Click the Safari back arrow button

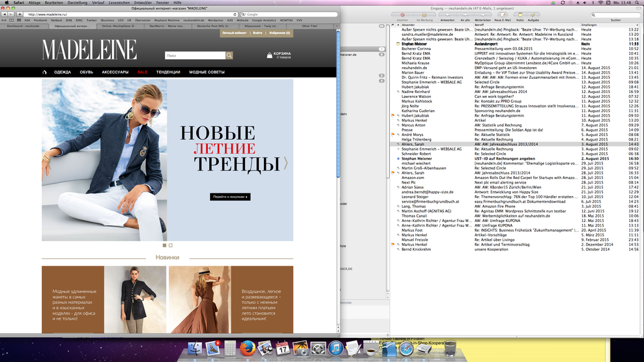pos(5,14)
